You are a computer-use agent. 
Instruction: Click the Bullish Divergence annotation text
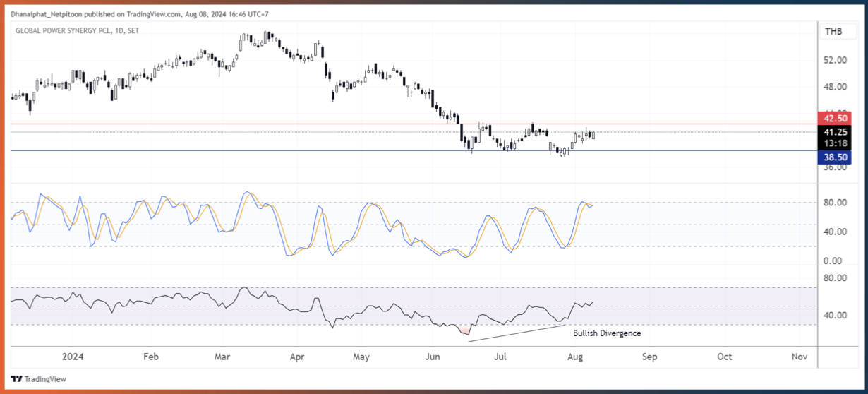(x=607, y=333)
